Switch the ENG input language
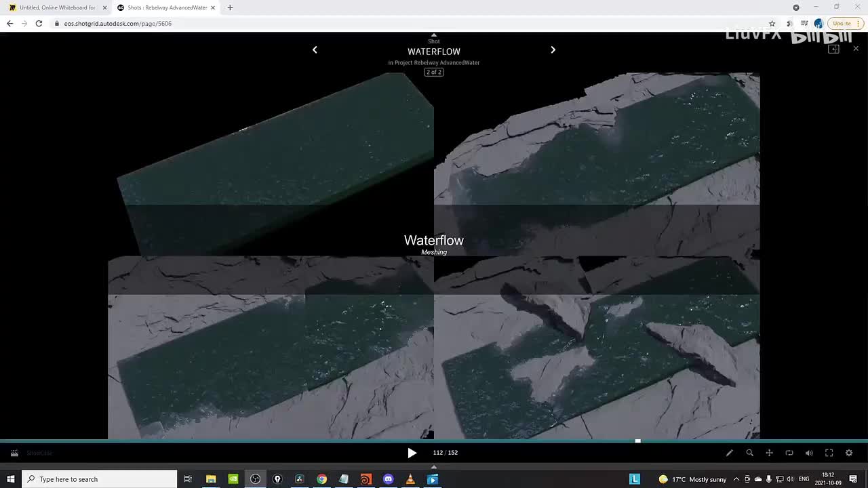Viewport: 868px width, 488px height. click(804, 479)
